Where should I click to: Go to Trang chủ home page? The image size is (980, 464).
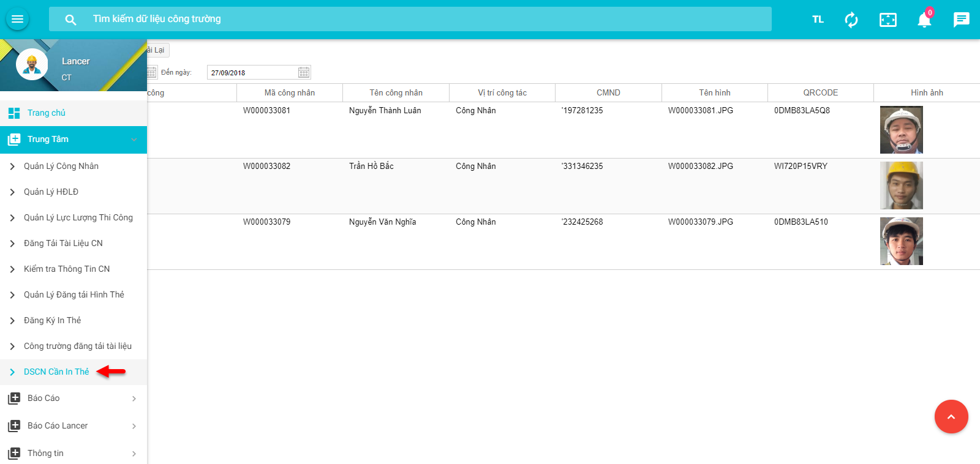coord(46,113)
